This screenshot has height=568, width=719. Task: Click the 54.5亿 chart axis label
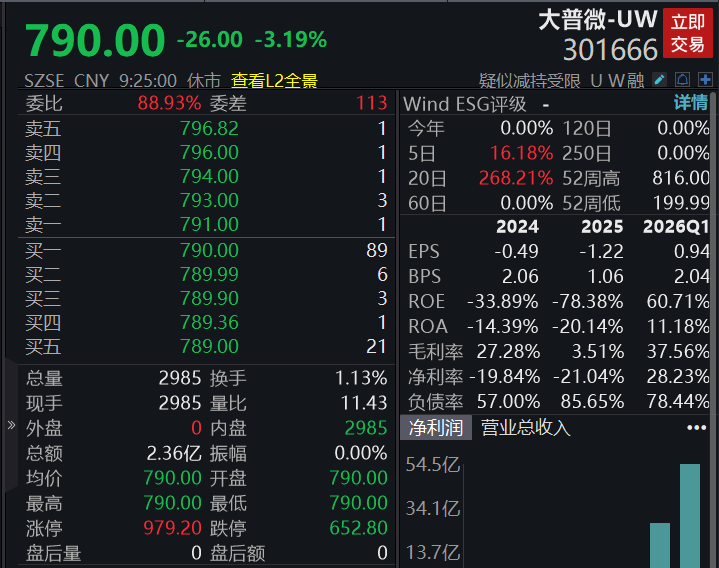click(433, 465)
